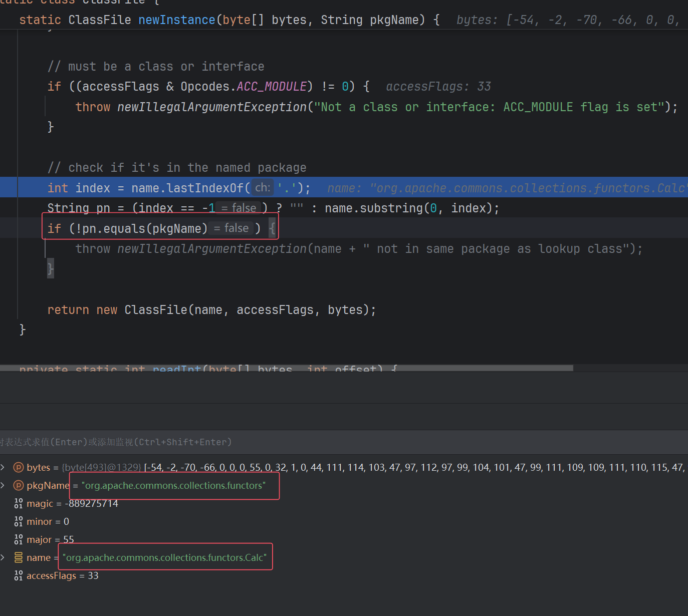Select the magic = -889275714 variable row
The height and width of the screenshot is (616, 688).
[72, 503]
